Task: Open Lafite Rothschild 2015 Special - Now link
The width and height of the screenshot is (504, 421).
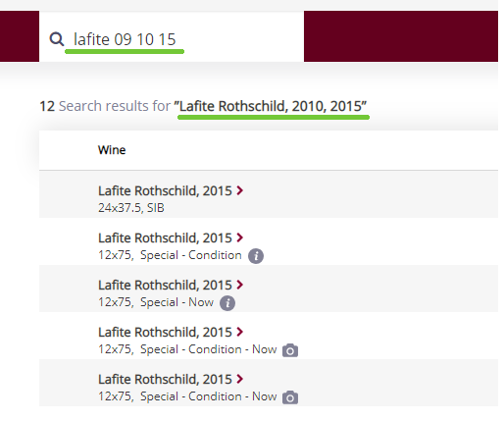Action: coord(165,285)
